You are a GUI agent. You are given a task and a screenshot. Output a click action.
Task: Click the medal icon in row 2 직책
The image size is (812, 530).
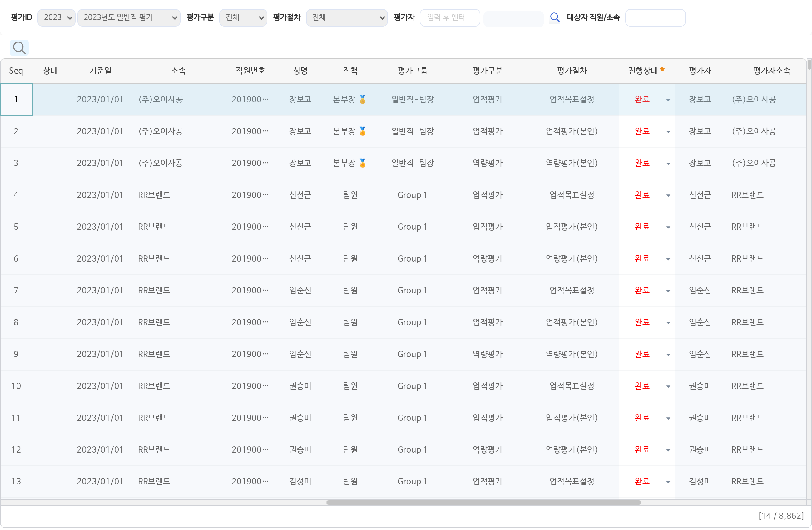pos(363,131)
